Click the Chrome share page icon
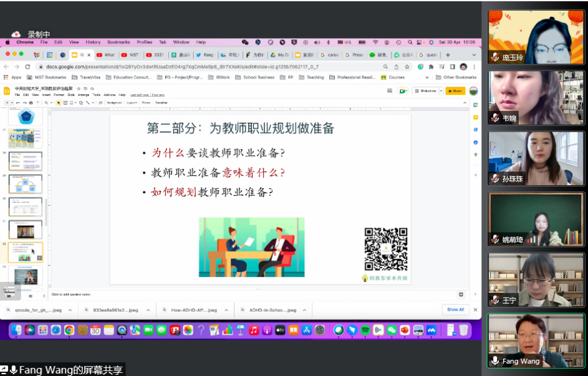Viewport: 588px width, 376px height. click(x=396, y=67)
